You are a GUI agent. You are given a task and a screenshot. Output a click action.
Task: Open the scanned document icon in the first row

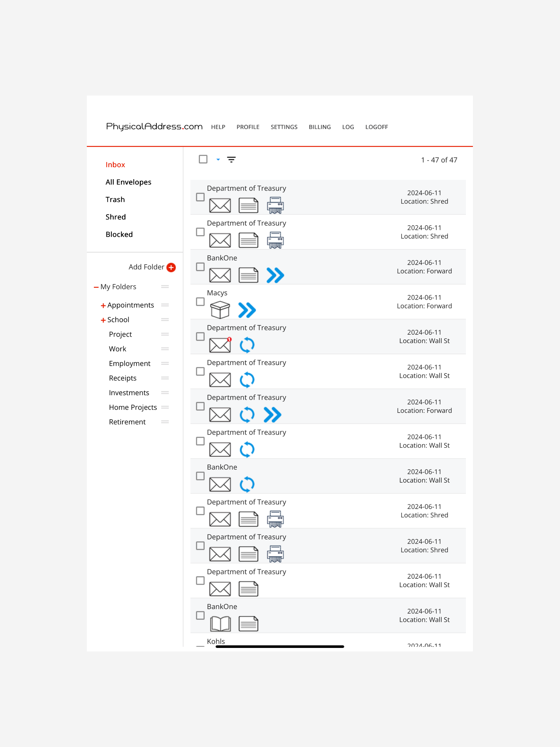coord(249,205)
